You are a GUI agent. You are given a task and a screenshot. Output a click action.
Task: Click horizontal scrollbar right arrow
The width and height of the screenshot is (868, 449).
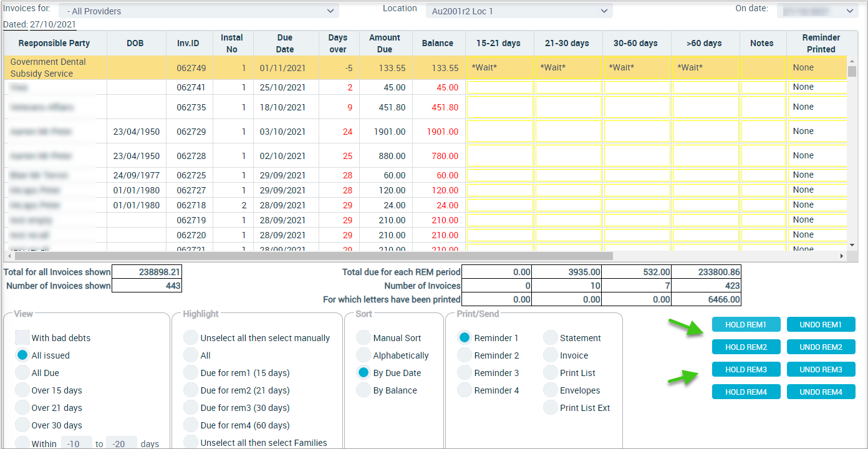[841, 256]
